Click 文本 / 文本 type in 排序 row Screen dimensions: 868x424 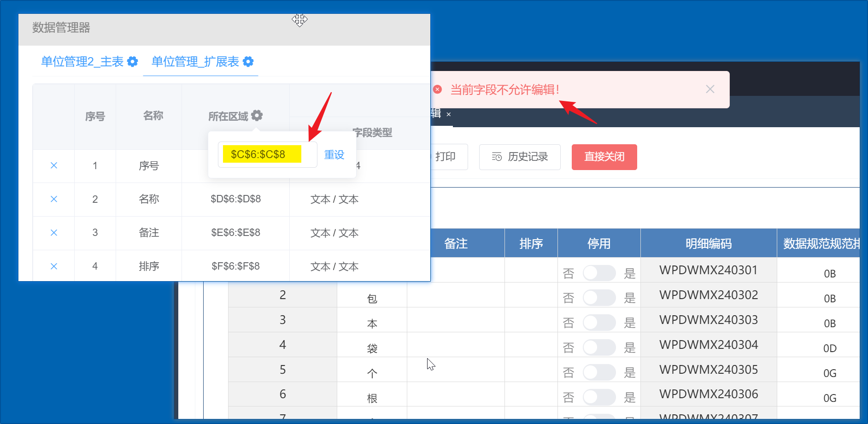[334, 267]
